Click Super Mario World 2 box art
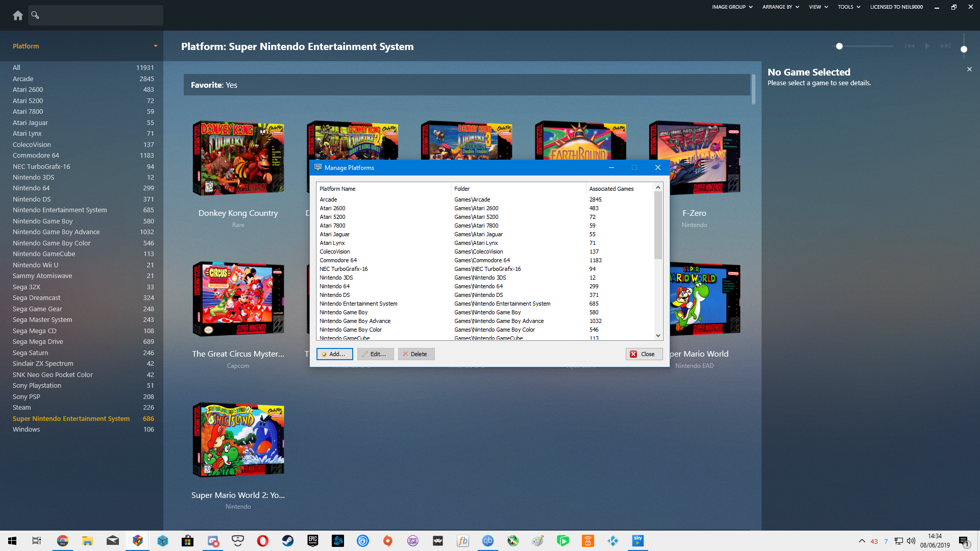Image resolution: width=980 pixels, height=551 pixels. tap(238, 440)
